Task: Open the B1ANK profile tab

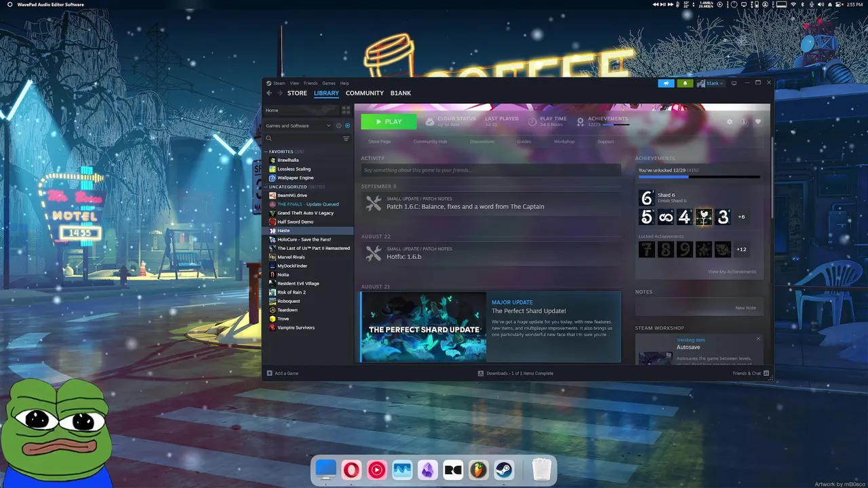Action: coord(401,93)
